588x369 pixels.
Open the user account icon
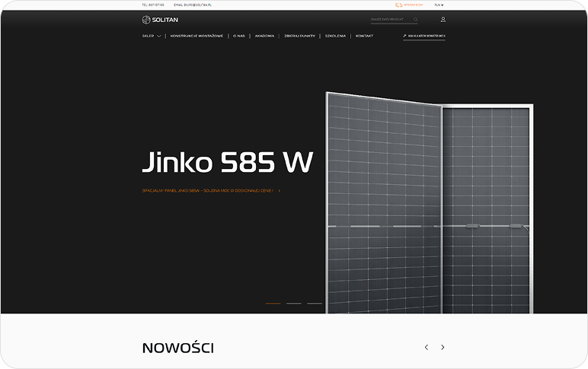pyautogui.click(x=443, y=20)
